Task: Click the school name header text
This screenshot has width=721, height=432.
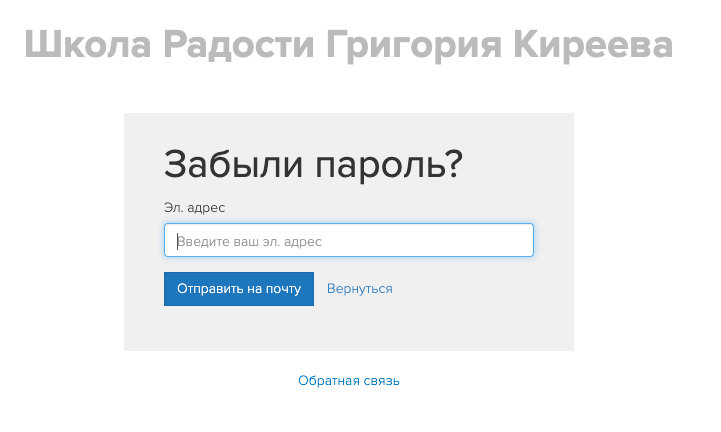Action: [348, 46]
